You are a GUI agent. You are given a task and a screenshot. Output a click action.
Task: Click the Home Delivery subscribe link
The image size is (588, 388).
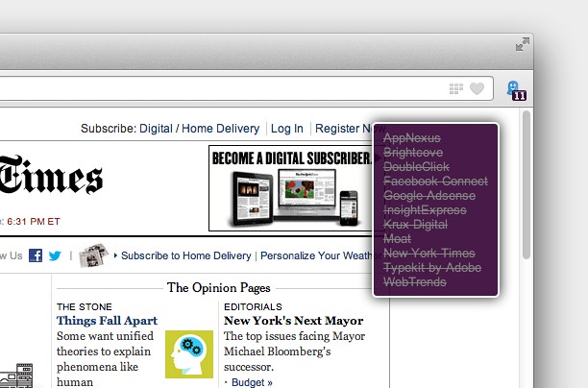pyautogui.click(x=221, y=129)
